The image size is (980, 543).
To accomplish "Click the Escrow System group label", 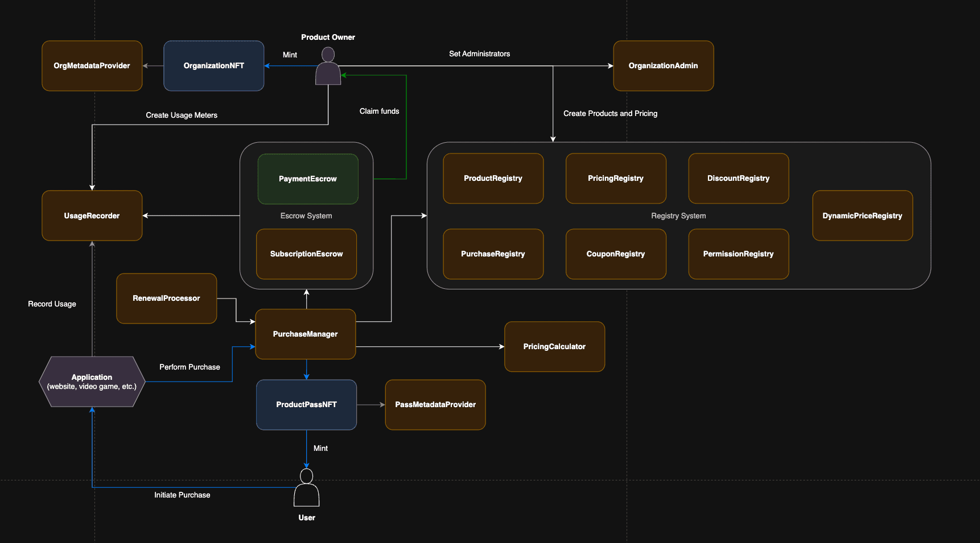I will coord(306,215).
